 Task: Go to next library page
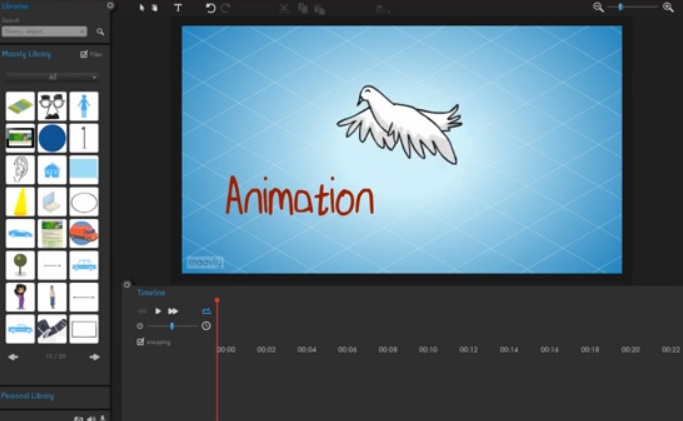[95, 357]
